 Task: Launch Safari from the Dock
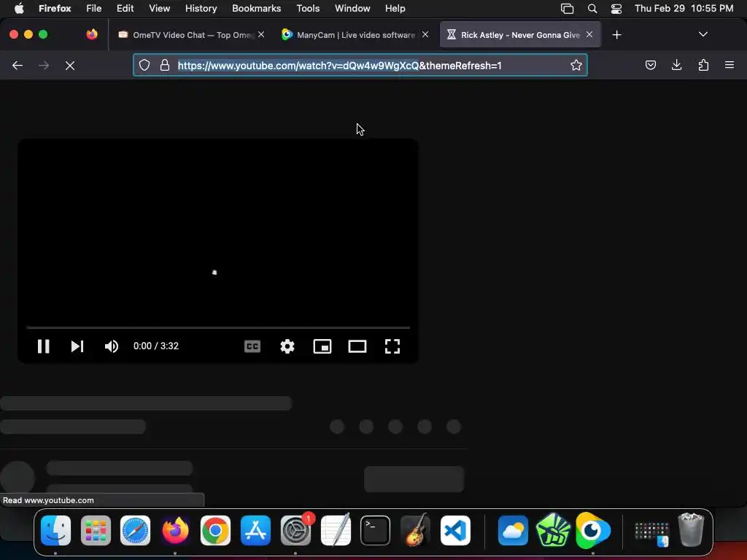pyautogui.click(x=135, y=531)
